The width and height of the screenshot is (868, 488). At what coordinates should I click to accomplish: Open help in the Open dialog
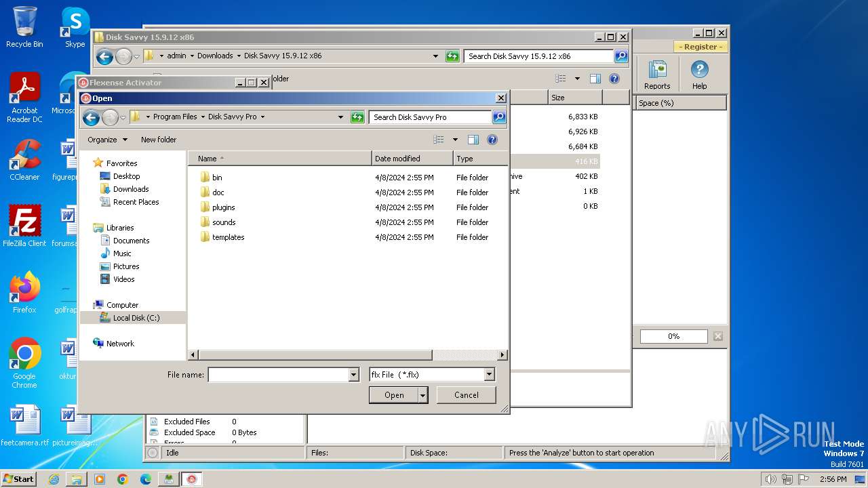(492, 140)
